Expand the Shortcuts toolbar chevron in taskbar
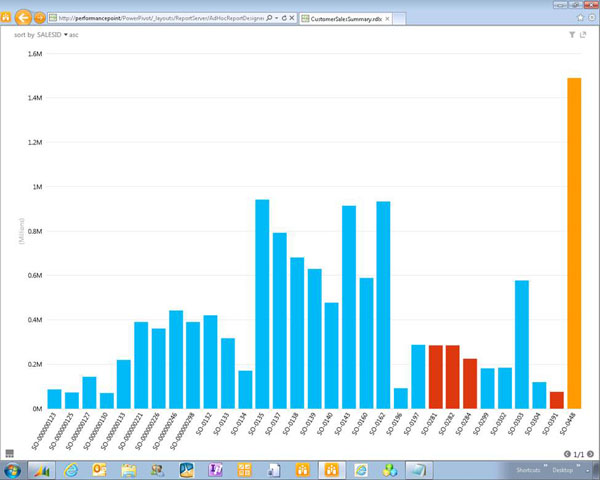 click(546, 466)
